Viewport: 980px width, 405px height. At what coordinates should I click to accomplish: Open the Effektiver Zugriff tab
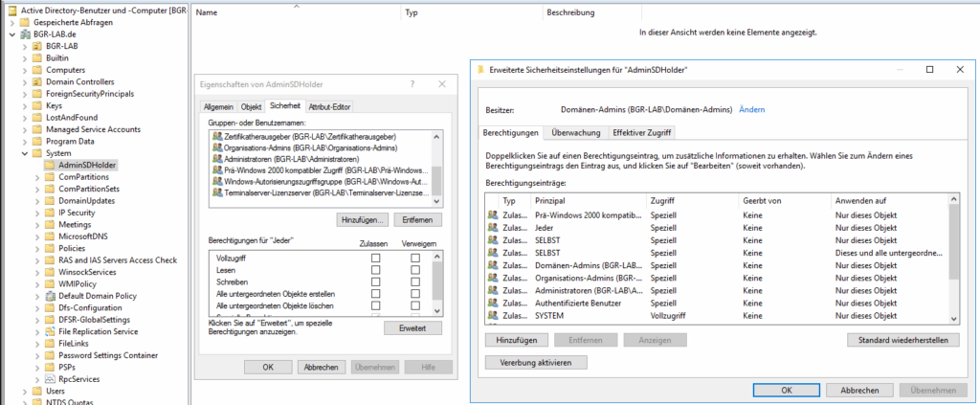[642, 132]
